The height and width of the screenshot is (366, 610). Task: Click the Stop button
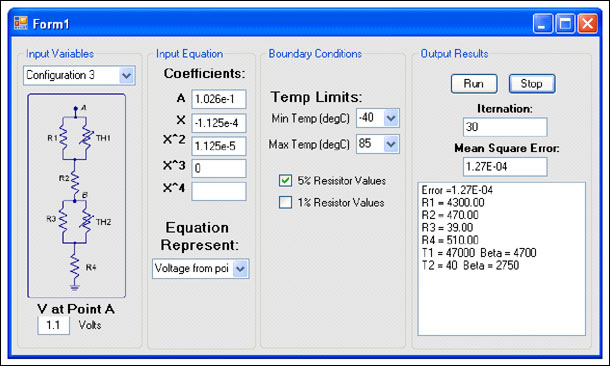[532, 84]
